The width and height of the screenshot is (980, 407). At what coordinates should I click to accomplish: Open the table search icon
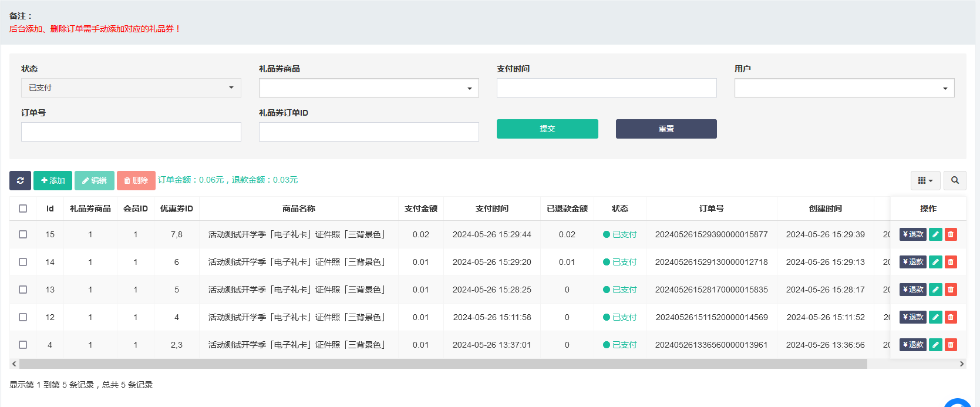click(955, 180)
